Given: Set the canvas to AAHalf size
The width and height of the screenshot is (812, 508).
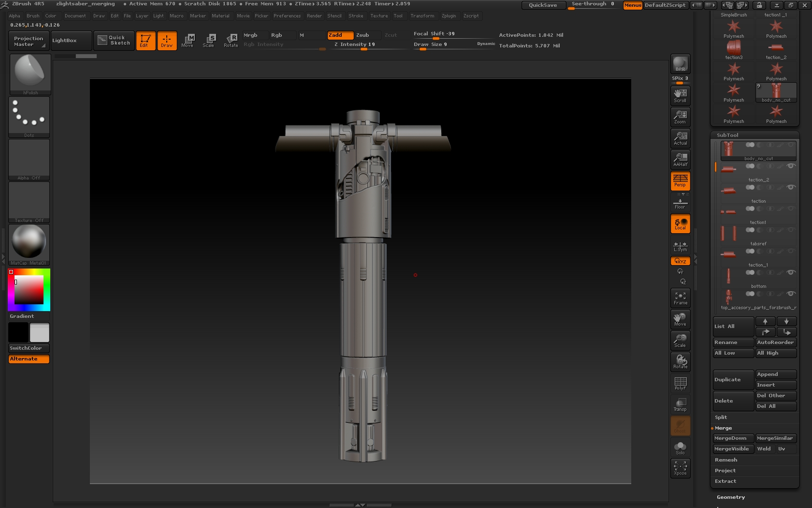Looking at the screenshot, I should pyautogui.click(x=680, y=160).
